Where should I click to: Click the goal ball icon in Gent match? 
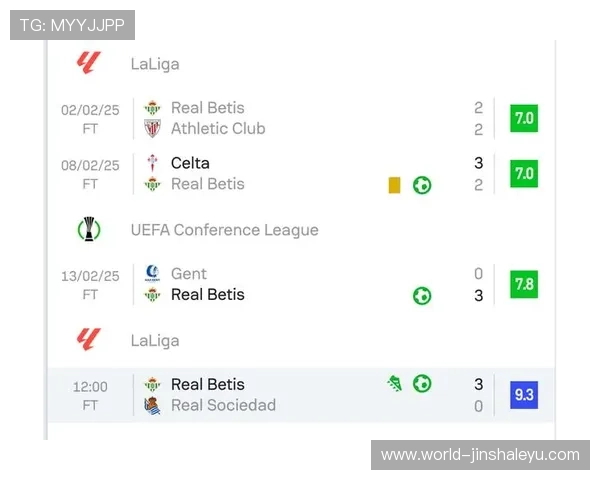[x=422, y=295]
